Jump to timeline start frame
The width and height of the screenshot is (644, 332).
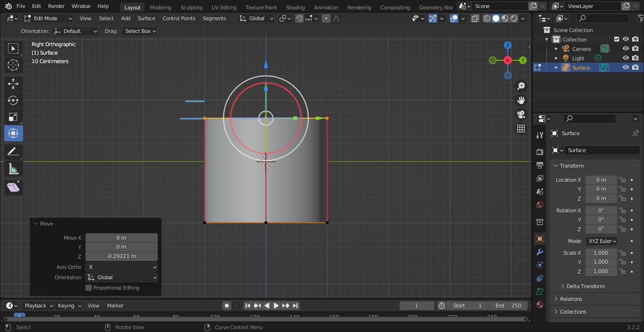(x=248, y=306)
